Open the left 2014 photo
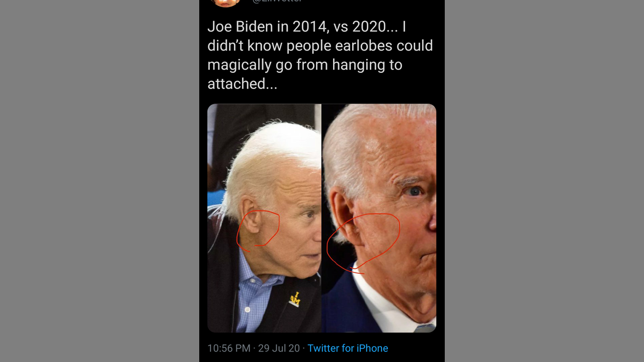 [x=264, y=218]
